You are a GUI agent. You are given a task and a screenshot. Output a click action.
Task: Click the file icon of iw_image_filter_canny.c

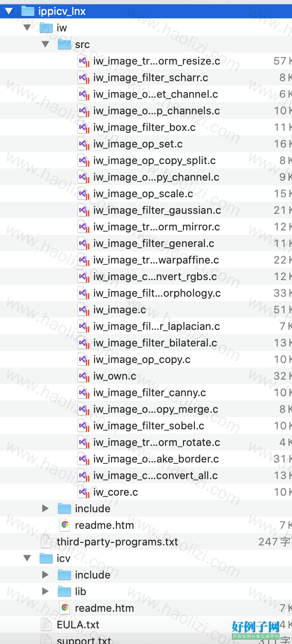84,393
